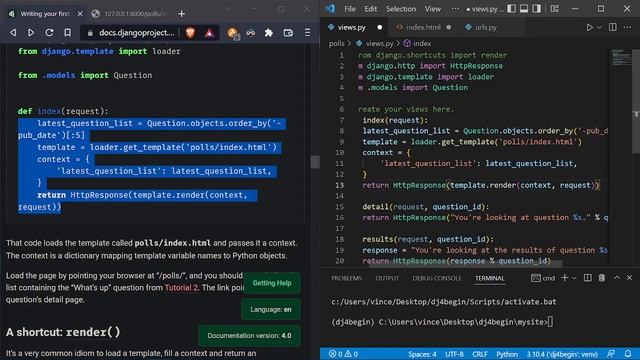Open the VS Code Edit menu
Image resolution: width=640 pixels, height=360 pixels.
pyautogui.click(x=371, y=9)
